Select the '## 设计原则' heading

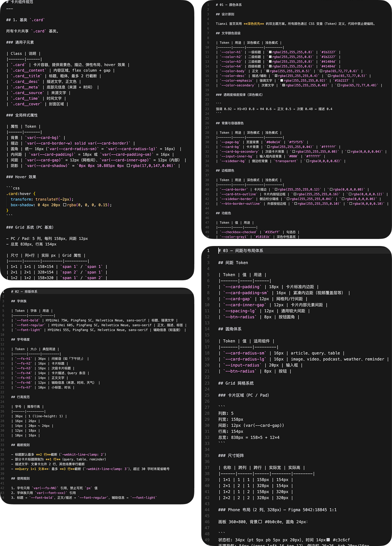pos(225,14)
